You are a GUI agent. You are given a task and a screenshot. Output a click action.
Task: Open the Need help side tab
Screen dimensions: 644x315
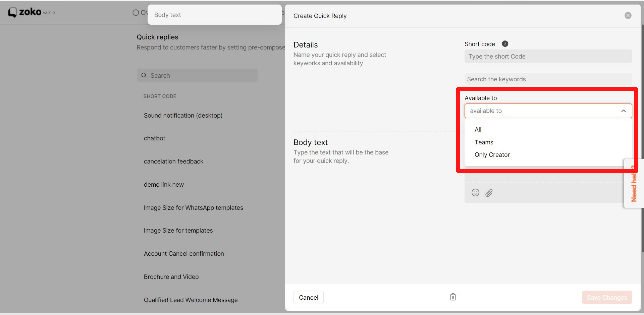pyautogui.click(x=634, y=183)
